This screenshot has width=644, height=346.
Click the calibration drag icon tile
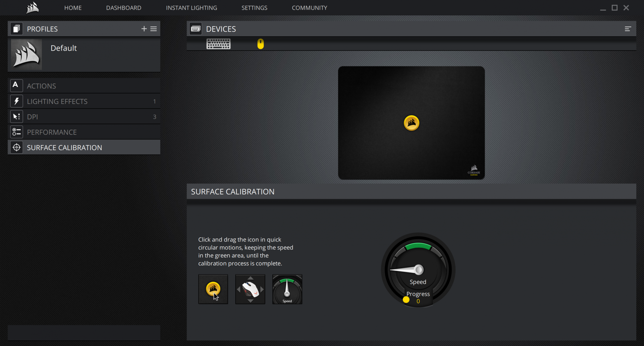213,289
